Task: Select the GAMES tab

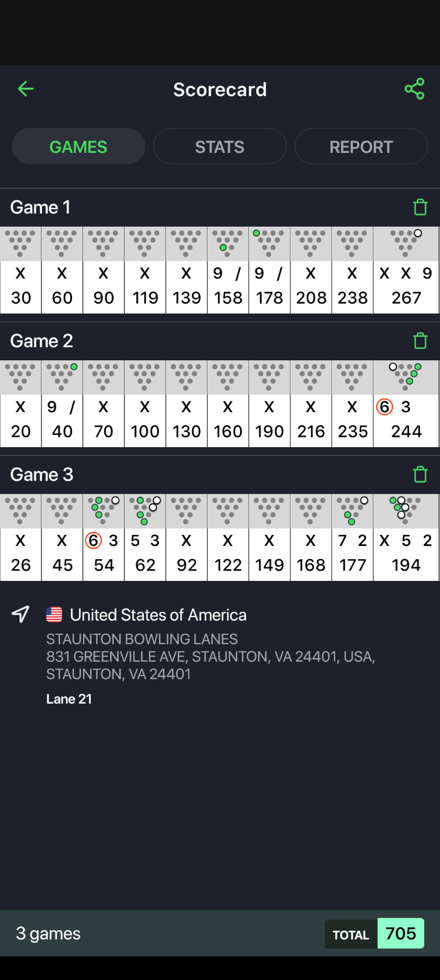Action: [x=79, y=147]
